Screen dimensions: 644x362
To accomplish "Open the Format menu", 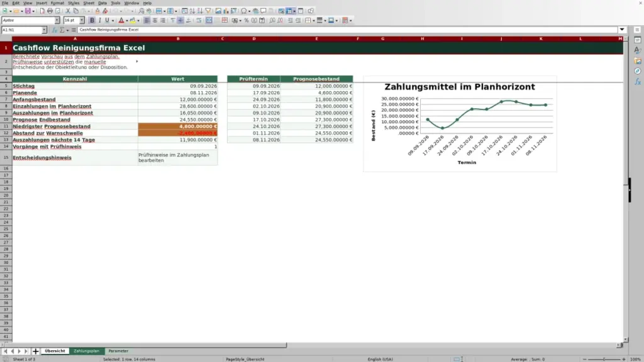I will coord(57,3).
